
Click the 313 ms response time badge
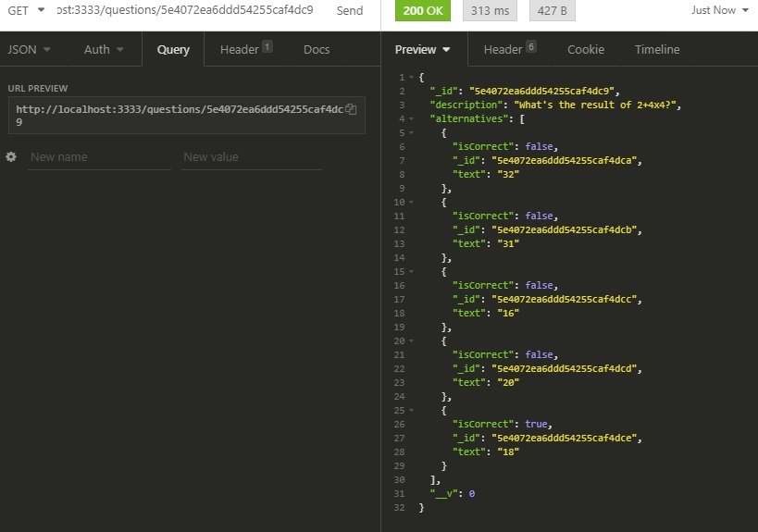click(x=490, y=10)
